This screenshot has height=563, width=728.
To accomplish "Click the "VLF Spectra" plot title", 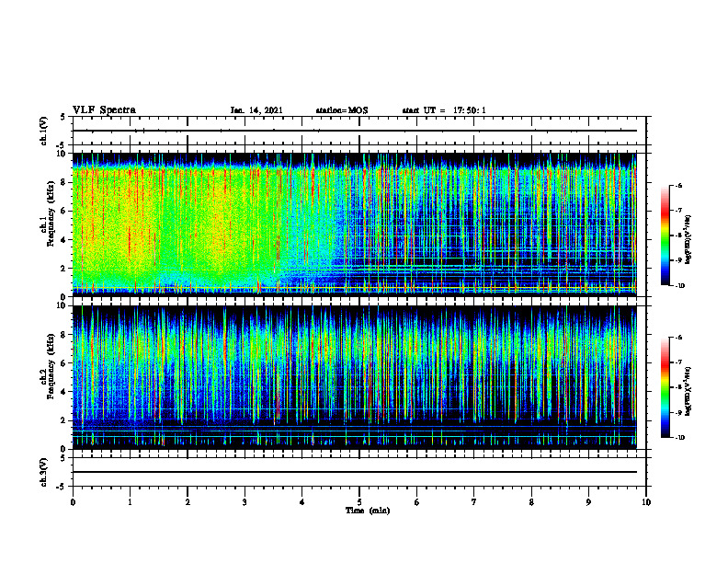I will [104, 110].
